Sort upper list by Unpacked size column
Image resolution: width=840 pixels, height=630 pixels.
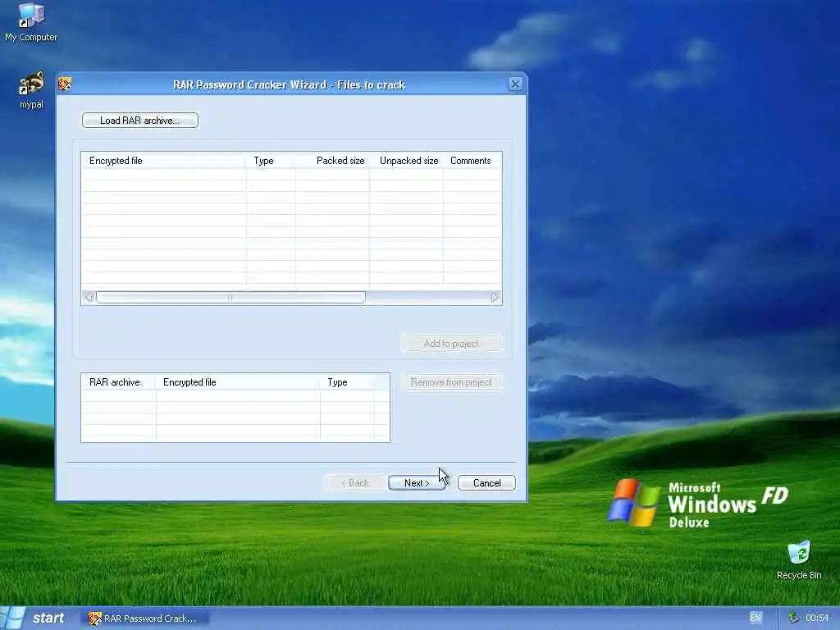pos(406,161)
